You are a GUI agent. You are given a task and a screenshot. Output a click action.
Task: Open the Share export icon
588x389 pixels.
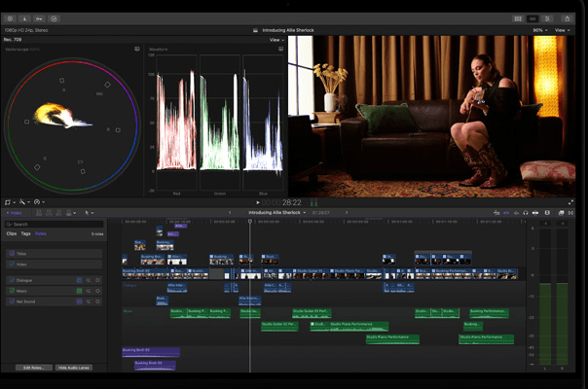(x=567, y=18)
